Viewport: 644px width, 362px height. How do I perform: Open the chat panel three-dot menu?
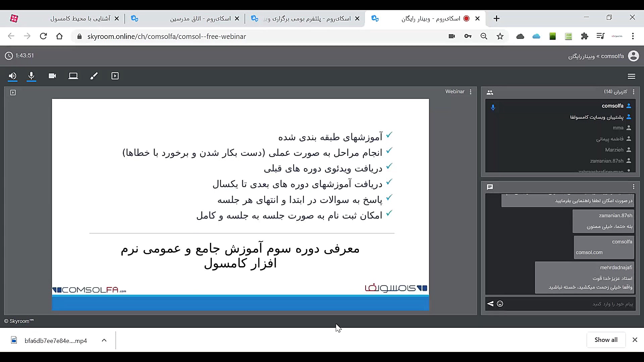(634, 187)
